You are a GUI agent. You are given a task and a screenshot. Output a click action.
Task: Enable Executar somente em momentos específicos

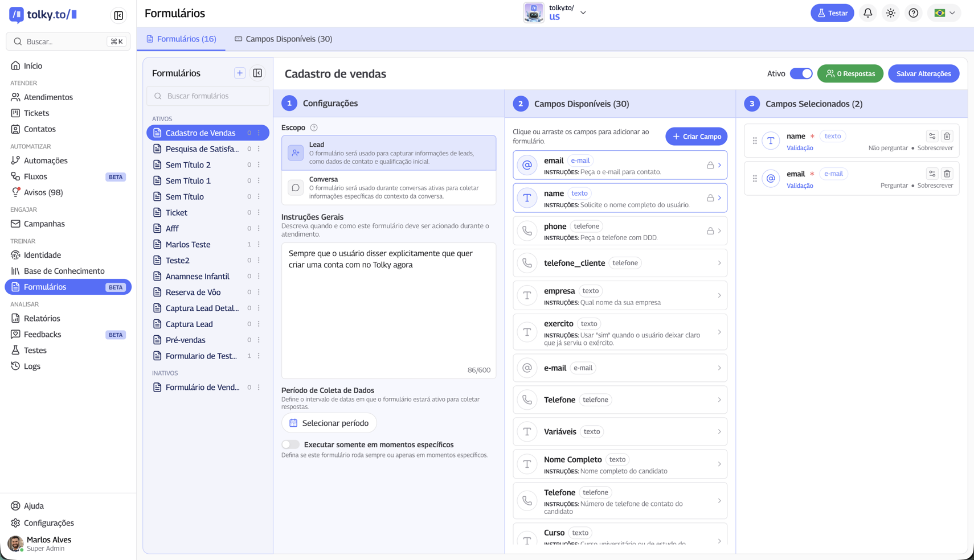click(290, 444)
